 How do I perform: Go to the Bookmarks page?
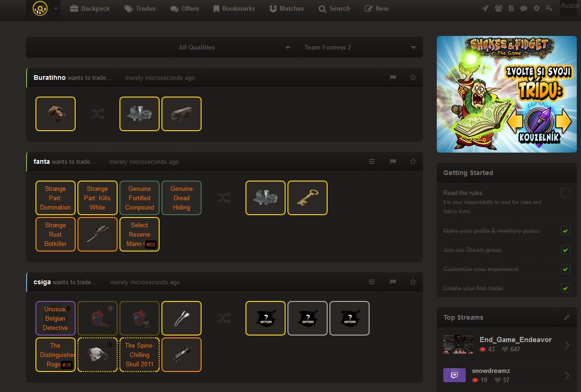(x=234, y=8)
